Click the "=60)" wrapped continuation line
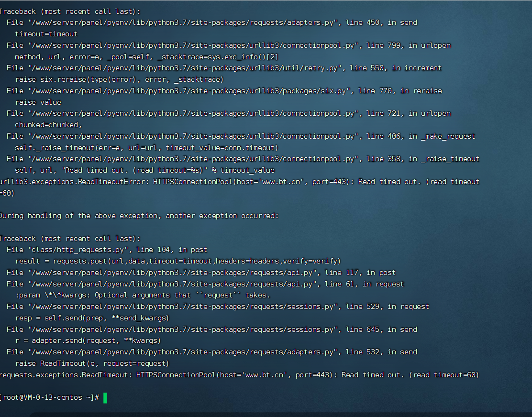The image size is (532, 417). (7, 193)
